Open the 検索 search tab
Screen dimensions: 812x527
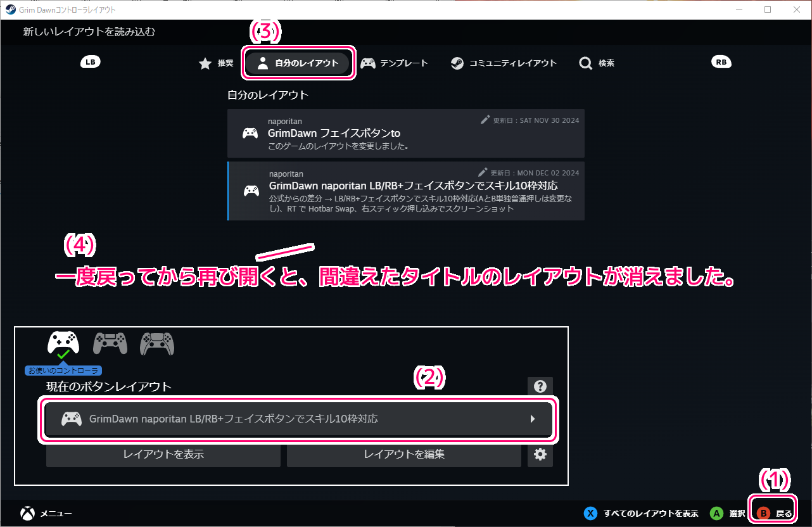(x=597, y=63)
